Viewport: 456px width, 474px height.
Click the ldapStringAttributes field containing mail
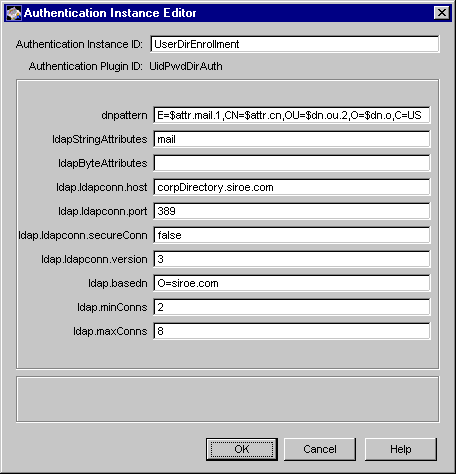(x=292, y=139)
